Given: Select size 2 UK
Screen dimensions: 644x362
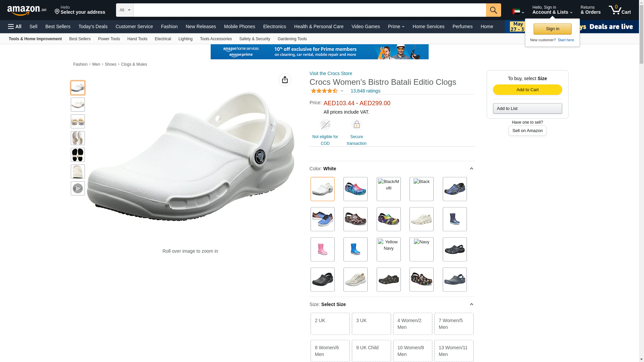Looking at the screenshot, I should [x=330, y=324].
